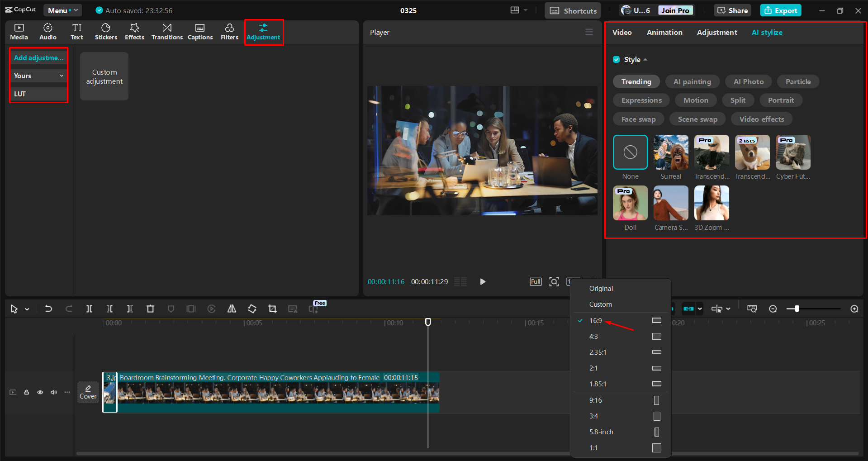Viewport: 868px width, 461px height.
Task: Collapse the Style section chevron
Action: click(x=645, y=59)
